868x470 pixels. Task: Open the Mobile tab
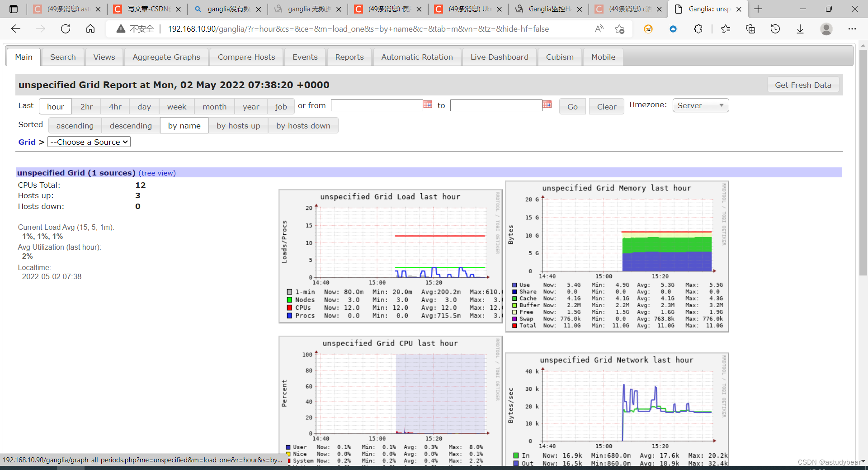pos(604,57)
